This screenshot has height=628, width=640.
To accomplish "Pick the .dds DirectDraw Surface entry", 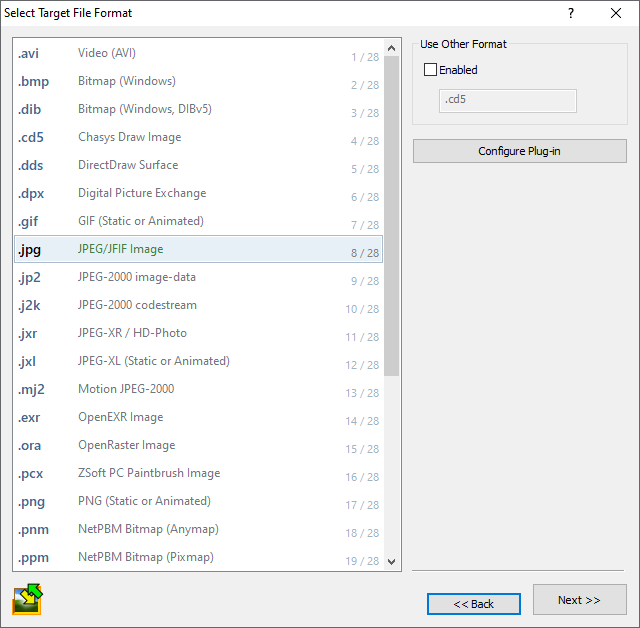I will pyautogui.click(x=198, y=165).
